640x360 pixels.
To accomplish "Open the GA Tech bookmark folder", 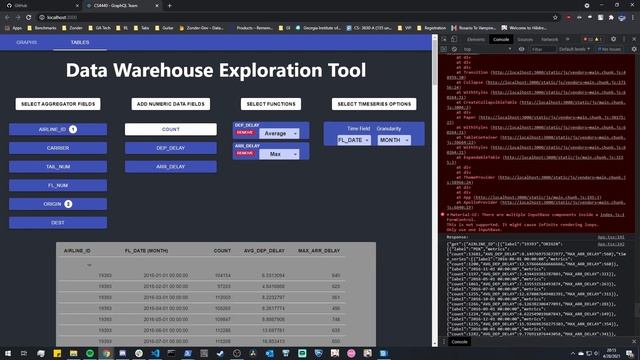I will [x=99, y=28].
